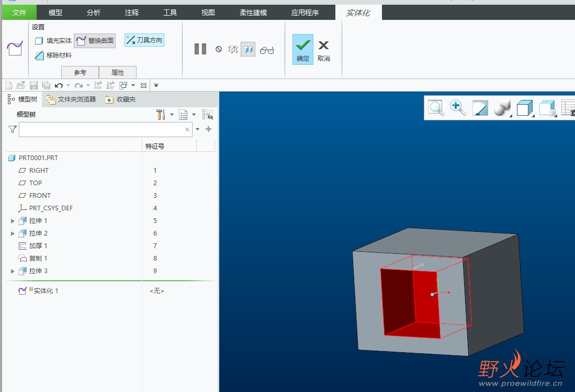Expand the 拉伸 2 feature
The image size is (575, 392).
13,233
